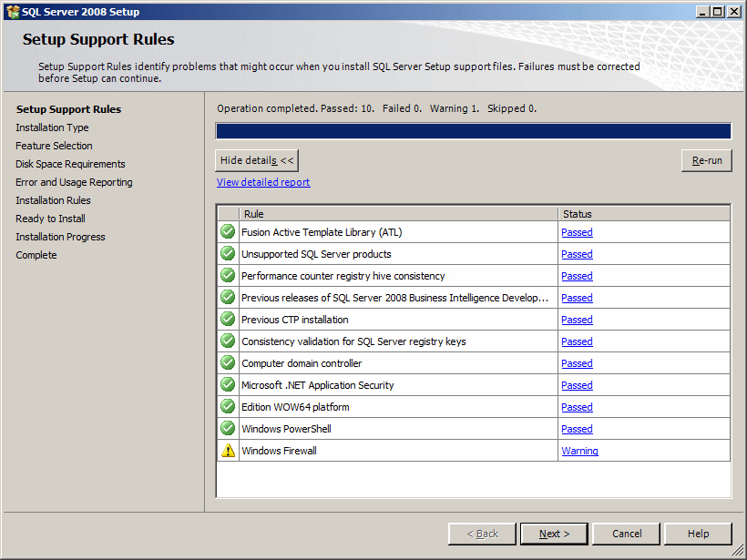Select Installation Rules step in sidebar

click(53, 200)
